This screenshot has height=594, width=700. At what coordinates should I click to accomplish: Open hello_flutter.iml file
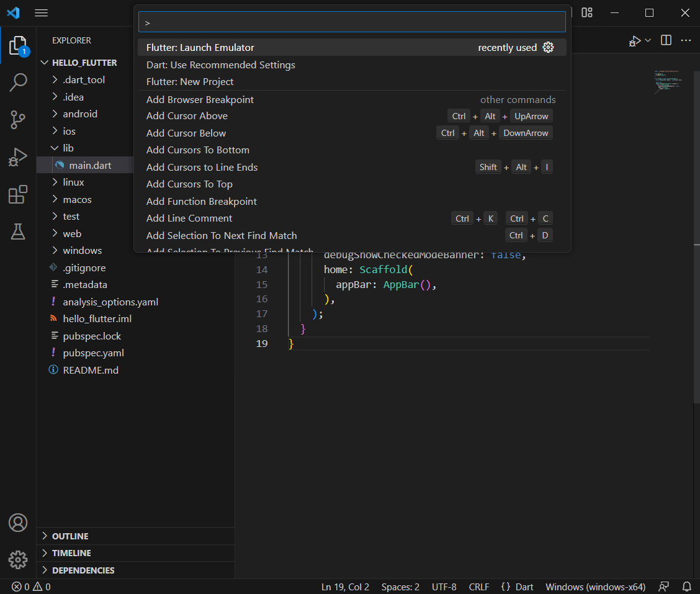135,319
